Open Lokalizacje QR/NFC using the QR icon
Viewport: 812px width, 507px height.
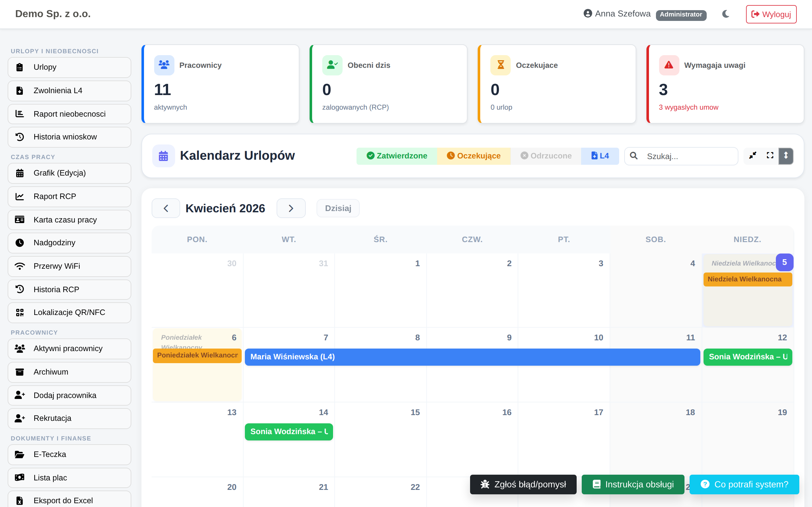coord(20,312)
